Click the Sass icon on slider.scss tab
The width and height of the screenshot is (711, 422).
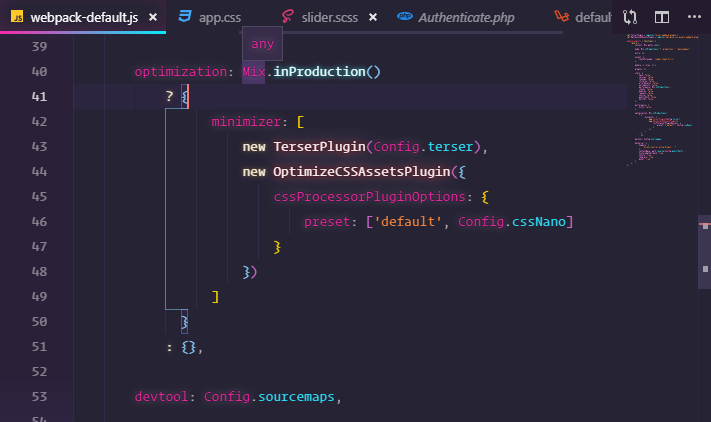pos(287,17)
